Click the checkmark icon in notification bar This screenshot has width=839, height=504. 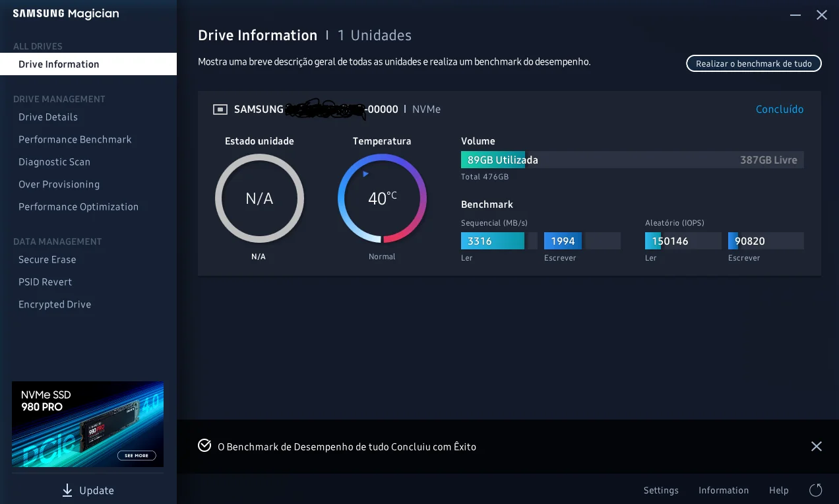pyautogui.click(x=204, y=445)
